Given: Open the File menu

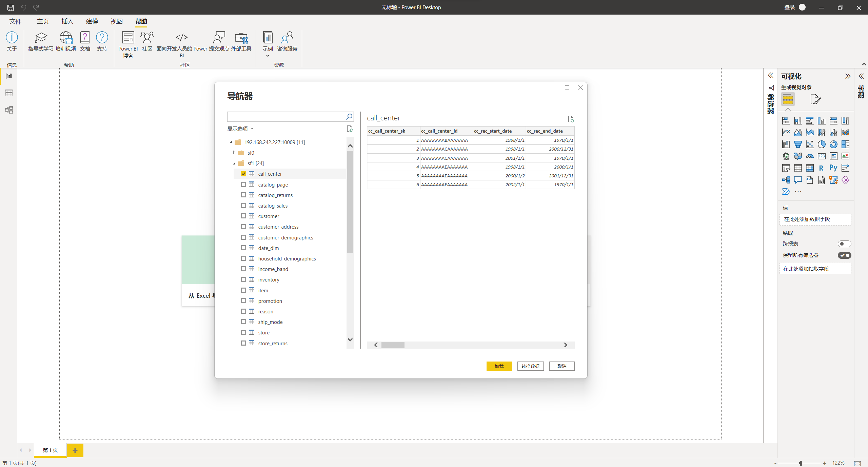Looking at the screenshot, I should tap(15, 21).
